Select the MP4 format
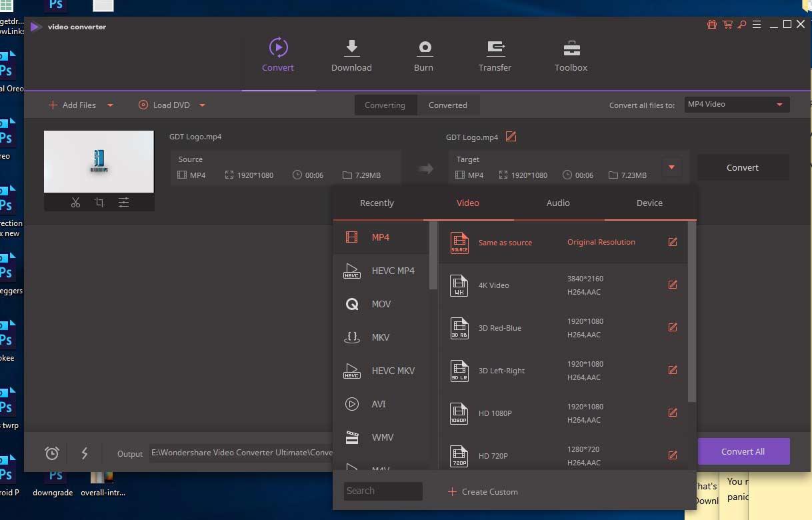This screenshot has width=812, height=520. pyautogui.click(x=381, y=237)
